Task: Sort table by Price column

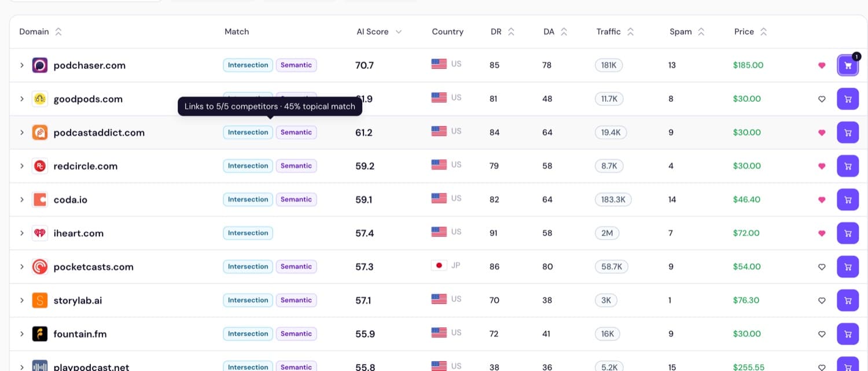Action: 751,32
